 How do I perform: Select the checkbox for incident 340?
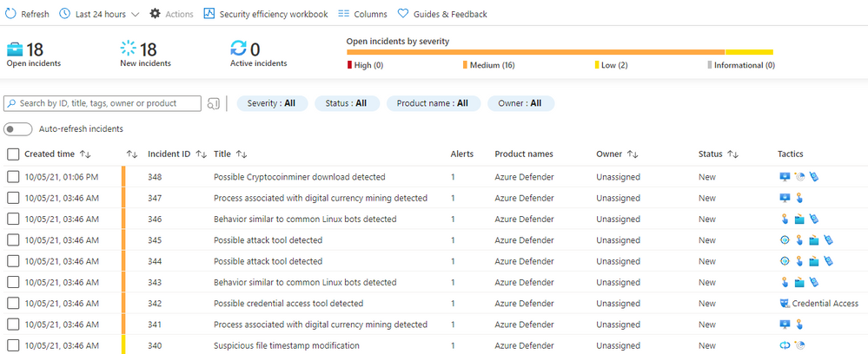click(x=13, y=345)
